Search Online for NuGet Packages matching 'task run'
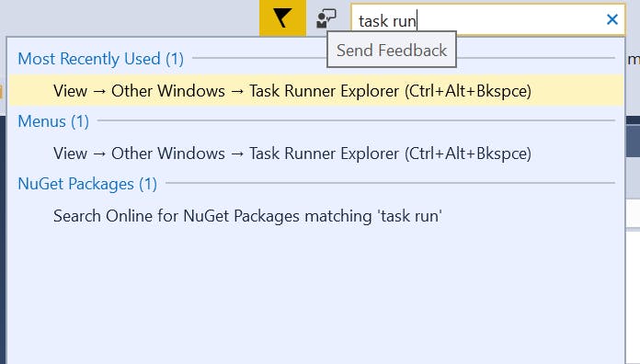The height and width of the screenshot is (364, 640). (x=247, y=216)
